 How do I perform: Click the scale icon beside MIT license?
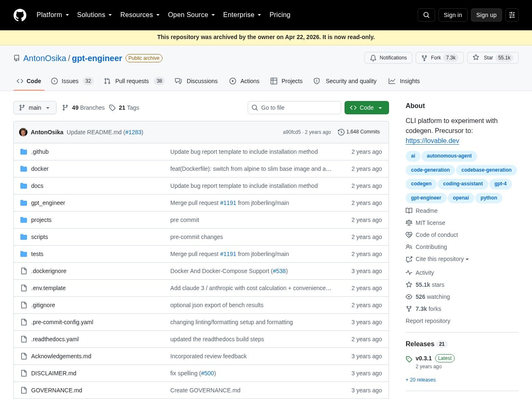click(x=409, y=223)
